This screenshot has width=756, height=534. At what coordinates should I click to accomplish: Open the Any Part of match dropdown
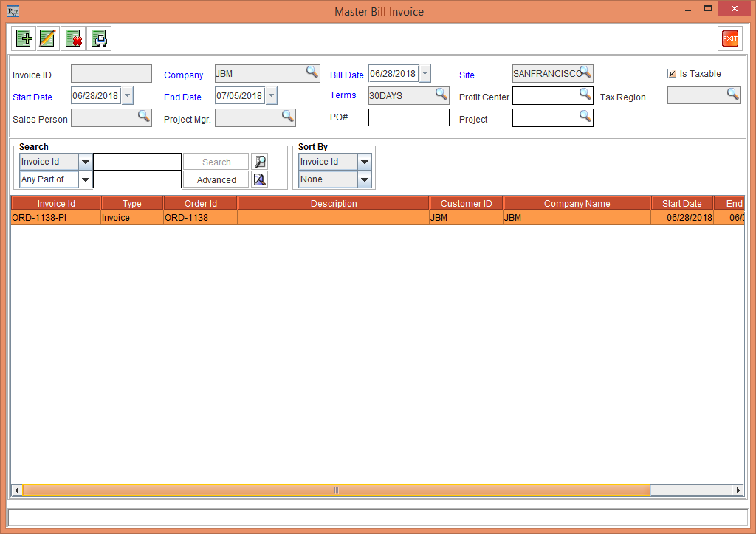85,179
